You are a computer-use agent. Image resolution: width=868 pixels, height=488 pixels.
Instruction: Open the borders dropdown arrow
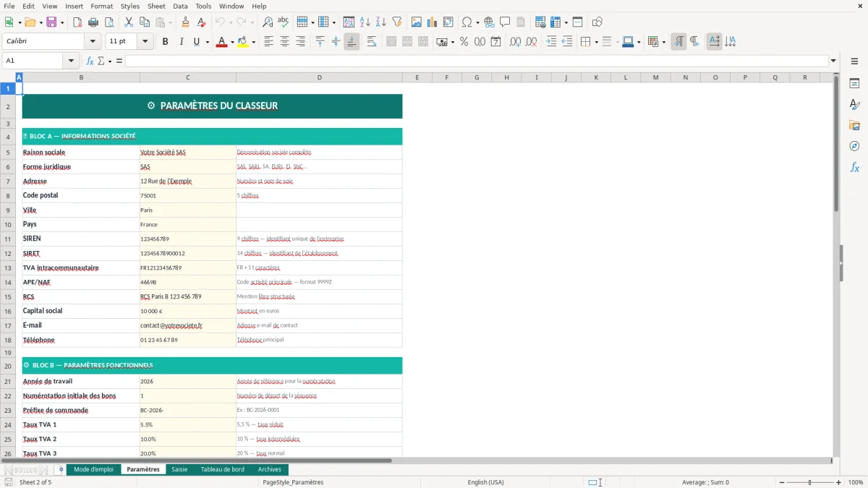tap(595, 42)
